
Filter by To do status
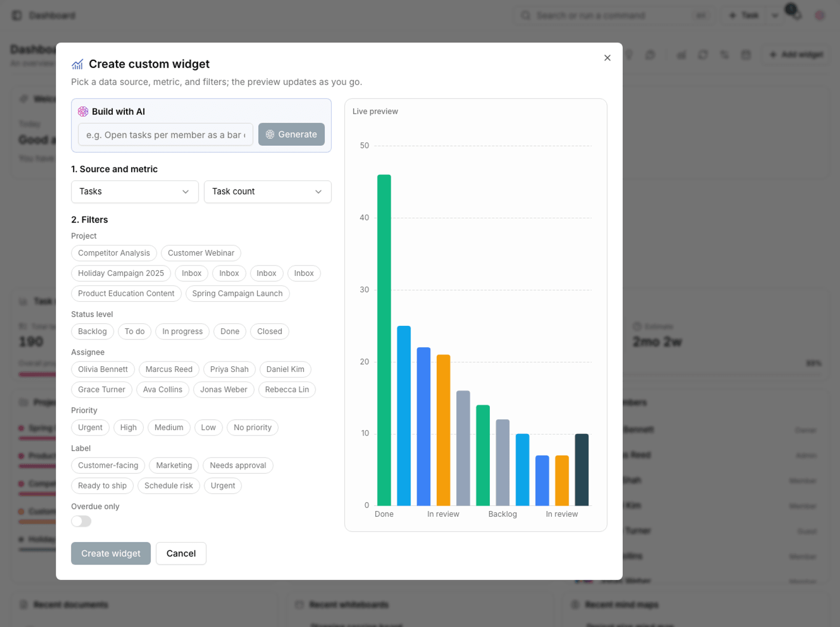[134, 332]
